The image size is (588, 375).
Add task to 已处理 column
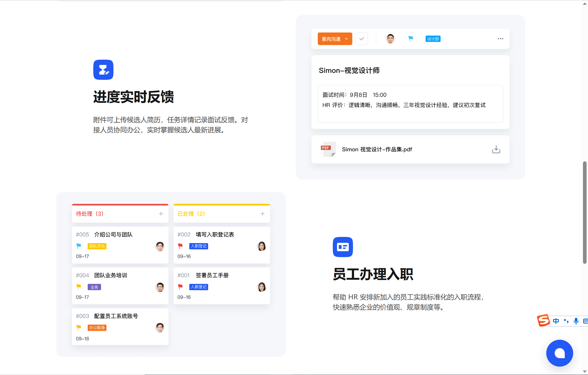262,214
